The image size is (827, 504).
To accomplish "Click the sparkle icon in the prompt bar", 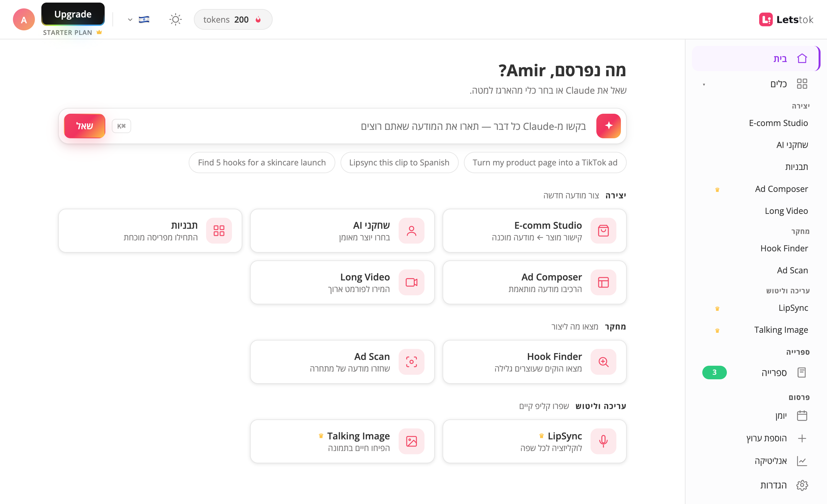I will (x=609, y=126).
